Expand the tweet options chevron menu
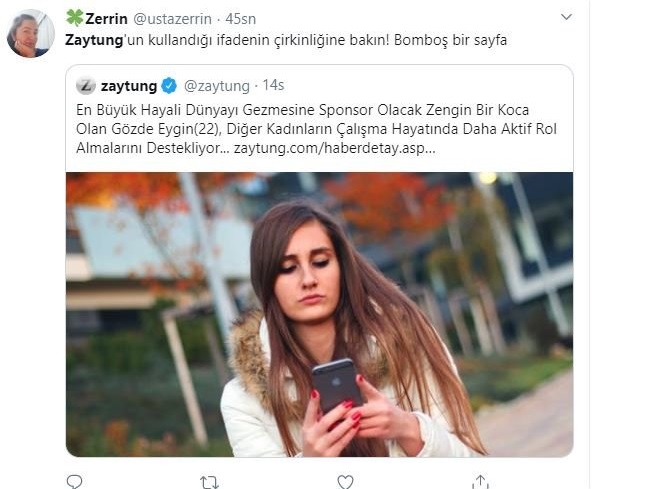 (x=566, y=17)
